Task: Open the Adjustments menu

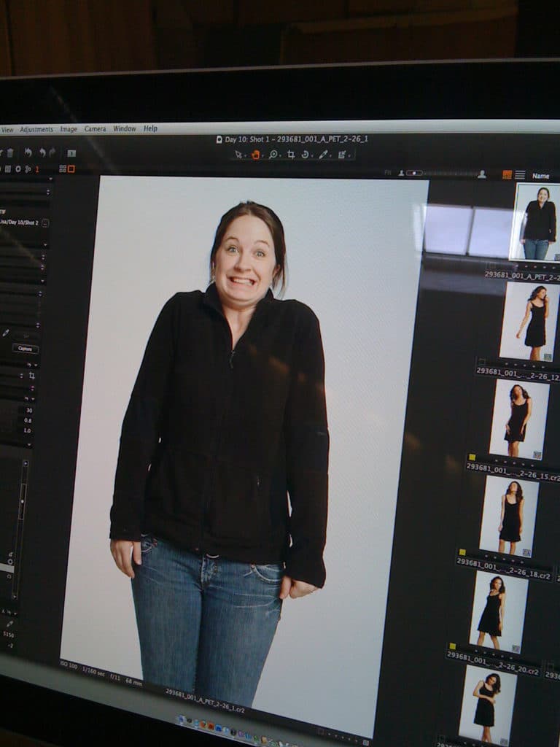Action: (36, 129)
